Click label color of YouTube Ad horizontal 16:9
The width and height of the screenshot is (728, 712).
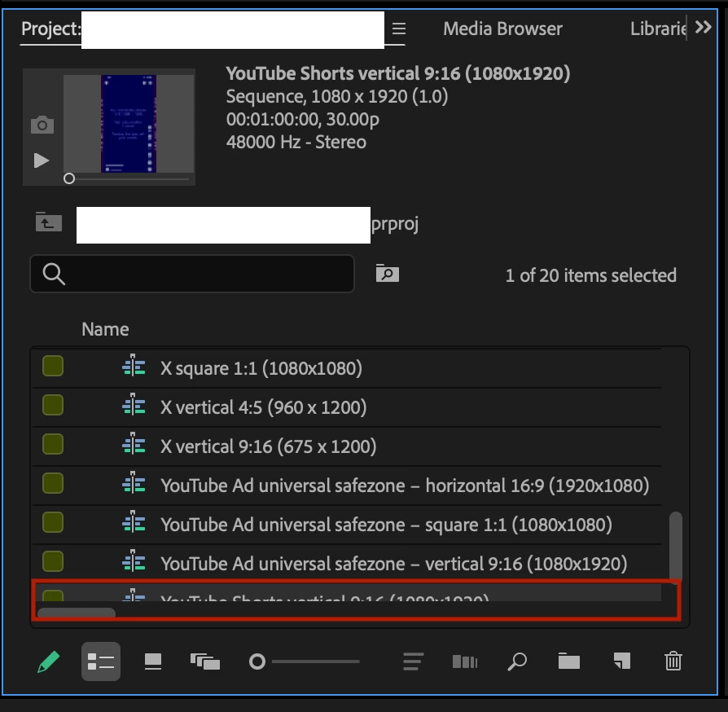pos(53,483)
